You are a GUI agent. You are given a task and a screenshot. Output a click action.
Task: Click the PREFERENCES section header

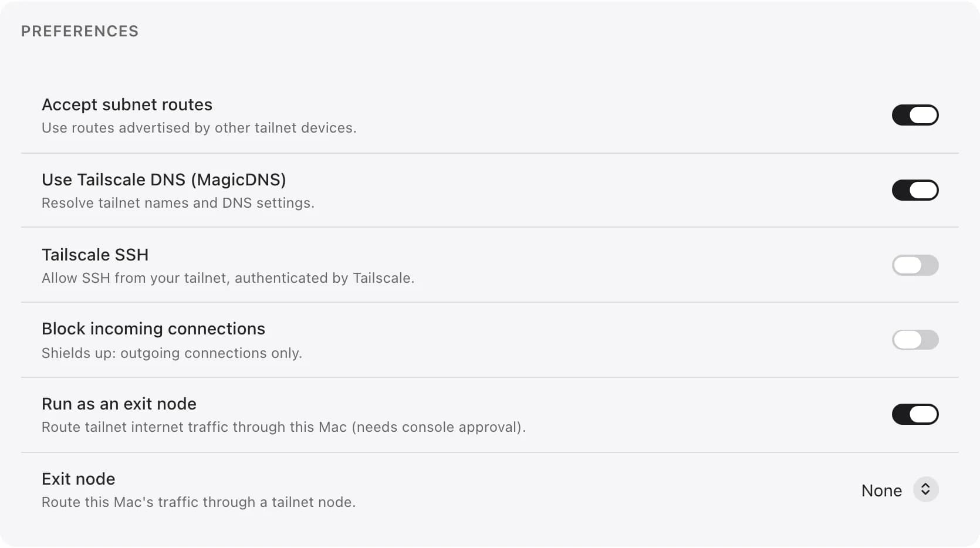(x=80, y=31)
